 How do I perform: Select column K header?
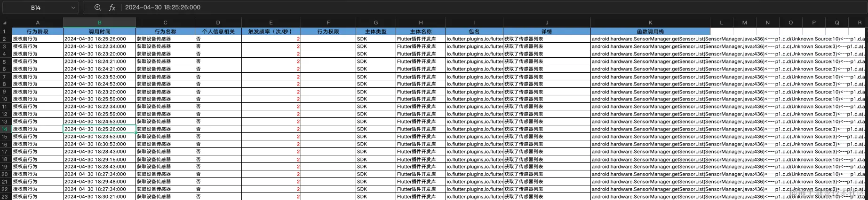[x=650, y=23]
